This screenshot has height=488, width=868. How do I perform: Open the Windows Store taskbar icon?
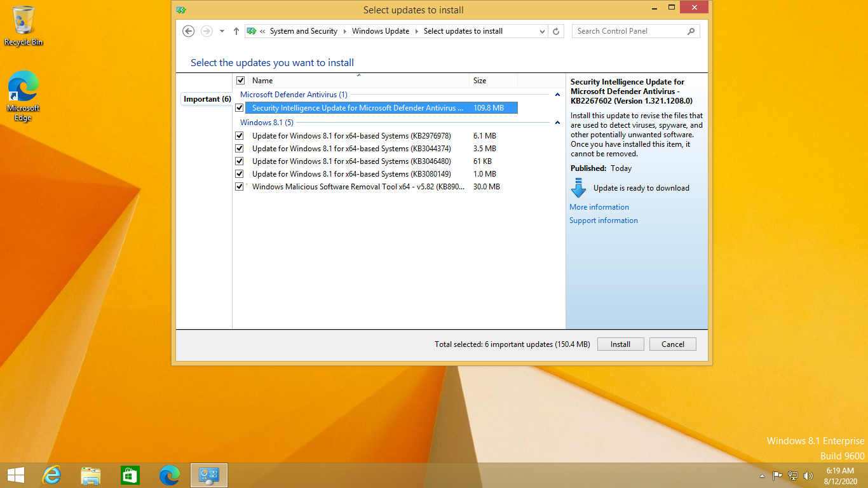pos(130,475)
